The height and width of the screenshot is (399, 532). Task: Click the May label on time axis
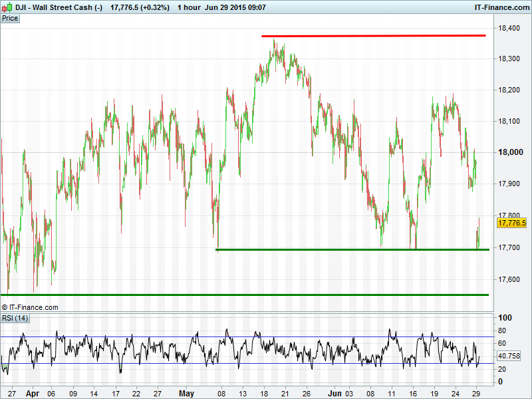click(188, 393)
